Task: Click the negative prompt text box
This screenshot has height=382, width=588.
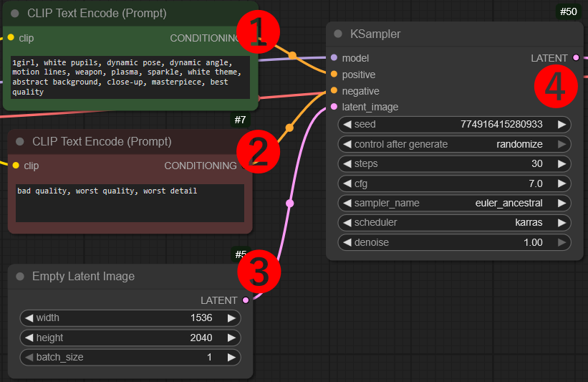Action: point(129,203)
